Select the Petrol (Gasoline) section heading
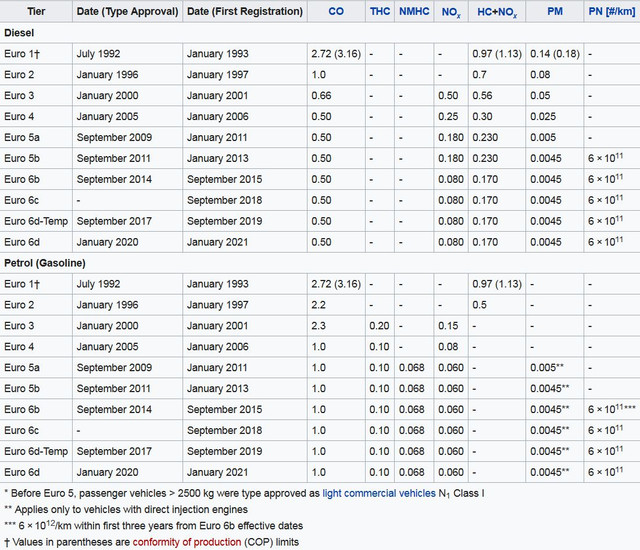640x550 pixels. click(44, 263)
